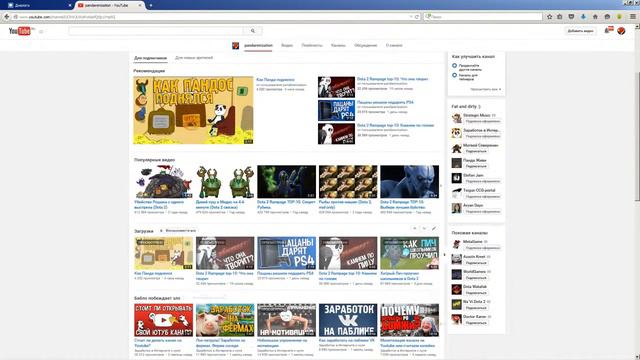This screenshot has height=360, width=640.
Task: Open ЗАРАБОТОК НА ПАБЛИКЕ VK thumbnail
Action: [x=348, y=320]
